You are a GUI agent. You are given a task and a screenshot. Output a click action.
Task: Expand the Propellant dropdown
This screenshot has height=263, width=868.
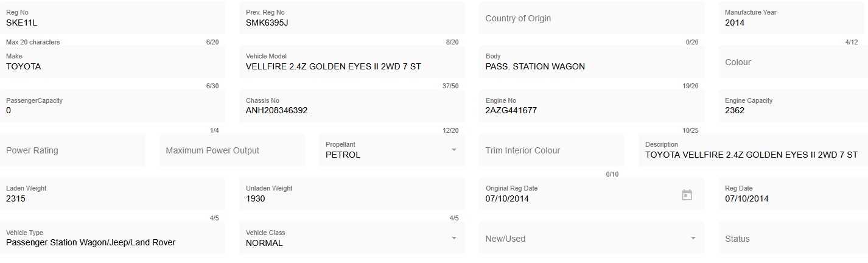click(x=453, y=150)
